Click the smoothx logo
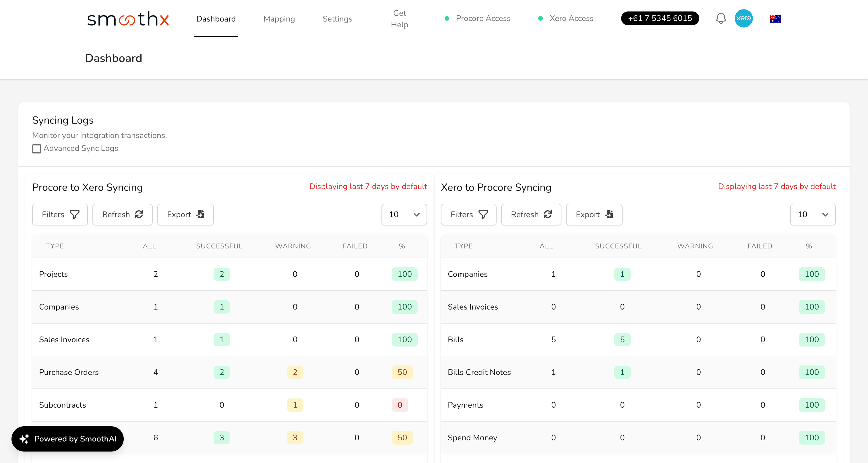The image size is (868, 463). [x=128, y=19]
